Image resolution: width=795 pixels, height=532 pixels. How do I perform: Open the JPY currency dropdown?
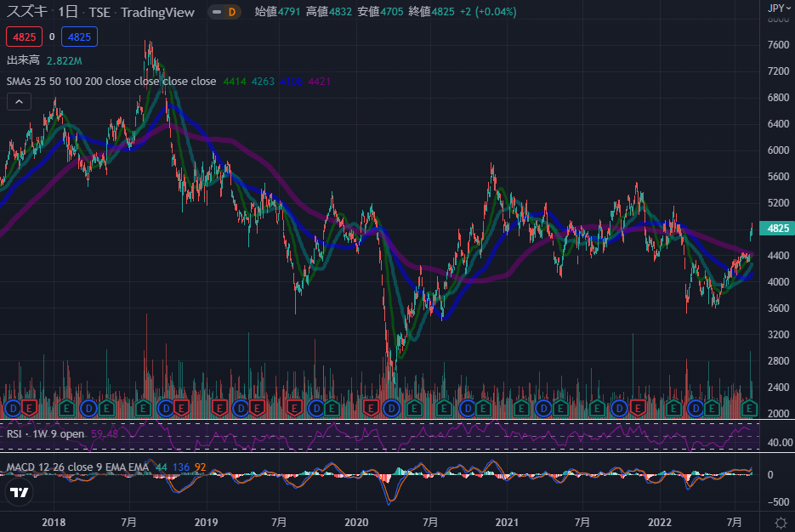pos(778,8)
